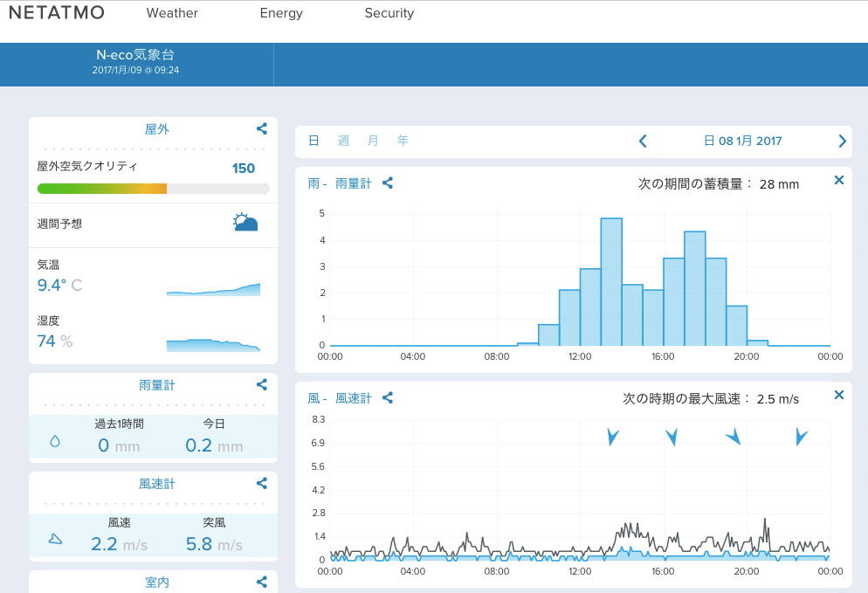Go to previous day arrow
The height and width of the screenshot is (593, 868).
[x=643, y=141]
